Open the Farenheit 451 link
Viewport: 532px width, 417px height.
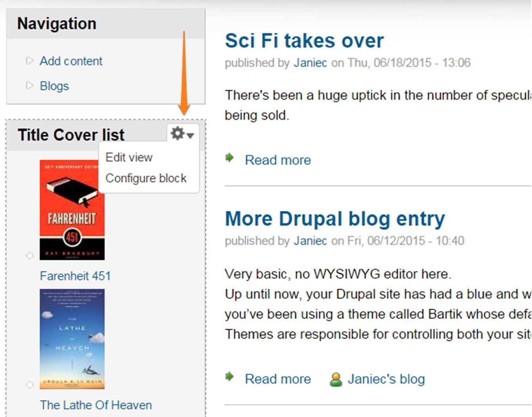[75, 276]
